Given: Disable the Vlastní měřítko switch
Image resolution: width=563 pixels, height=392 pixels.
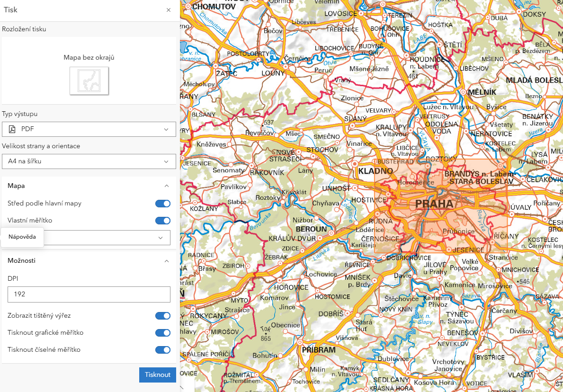Looking at the screenshot, I should [163, 221].
